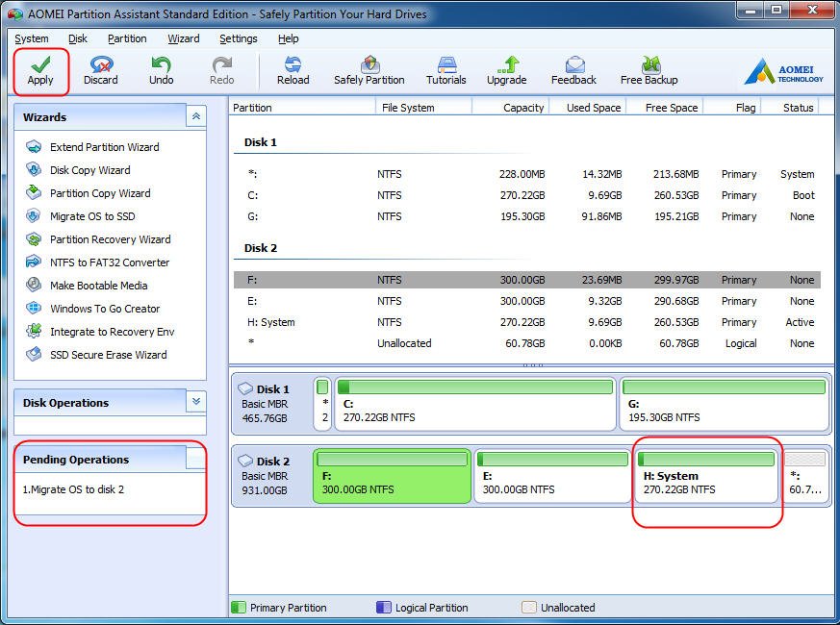Select E: 300.00GB block on Disk 2
Image resolution: width=840 pixels, height=625 pixels.
tap(552, 476)
